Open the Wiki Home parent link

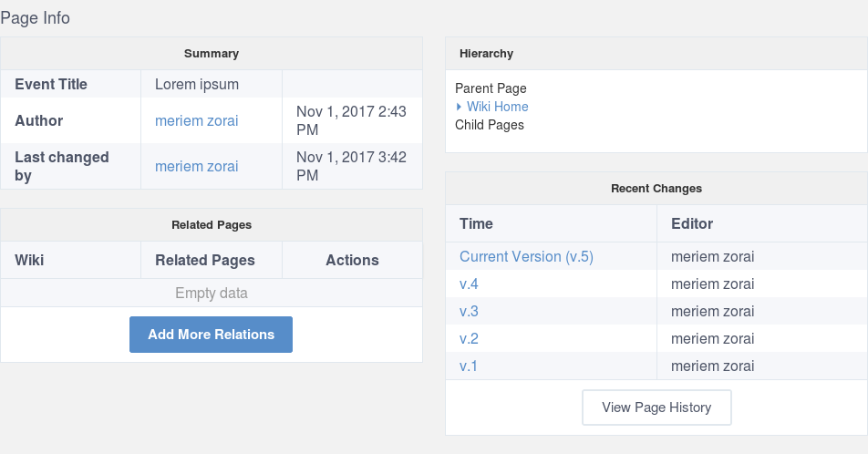point(497,107)
